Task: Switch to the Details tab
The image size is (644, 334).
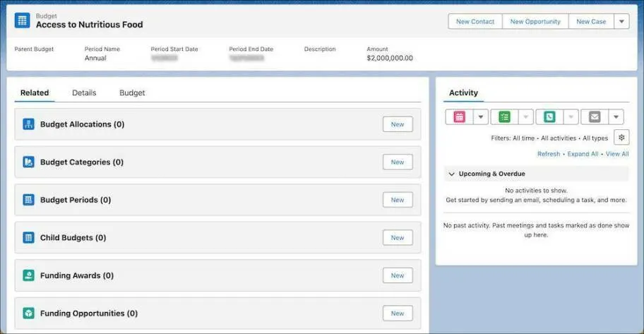Action: click(x=84, y=93)
